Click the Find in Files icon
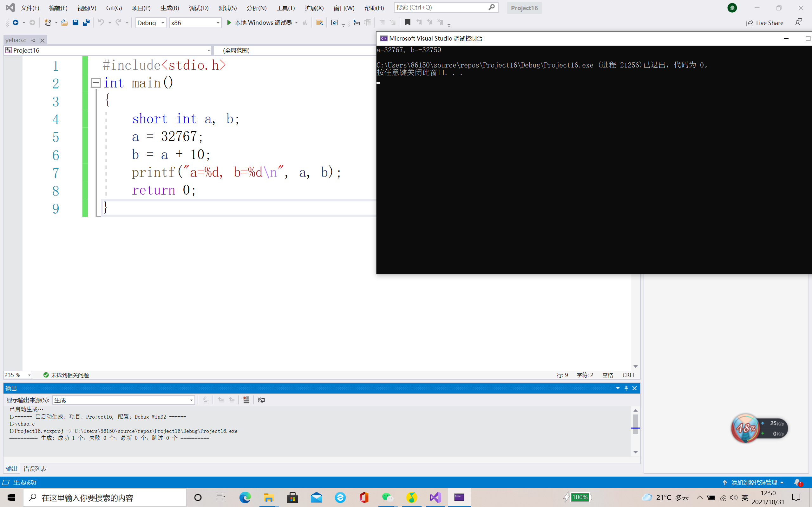The height and width of the screenshot is (507, 812). point(319,22)
